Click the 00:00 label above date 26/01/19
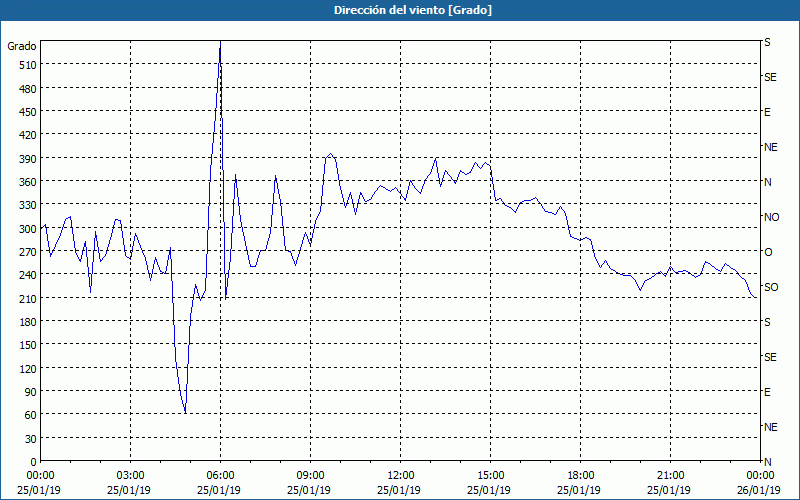Screen dimensions: 800x500 (x=760, y=476)
